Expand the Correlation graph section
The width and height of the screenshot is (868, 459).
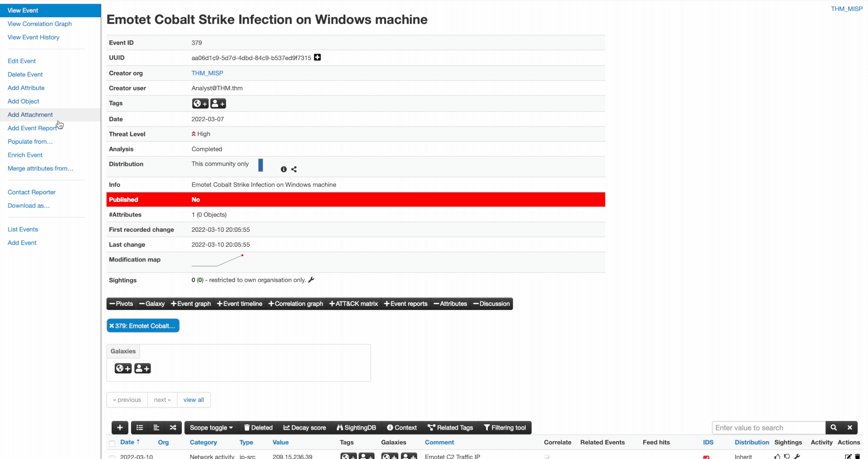tap(296, 304)
